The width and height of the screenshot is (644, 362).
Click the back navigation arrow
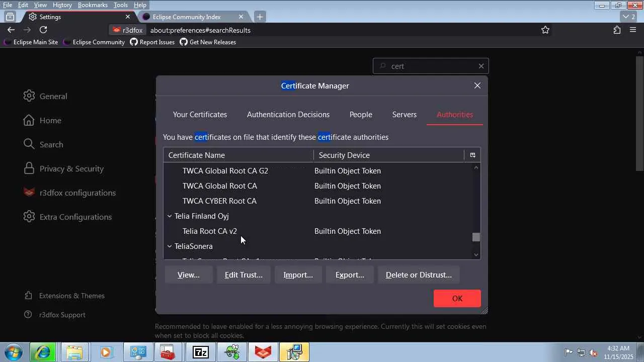click(11, 30)
